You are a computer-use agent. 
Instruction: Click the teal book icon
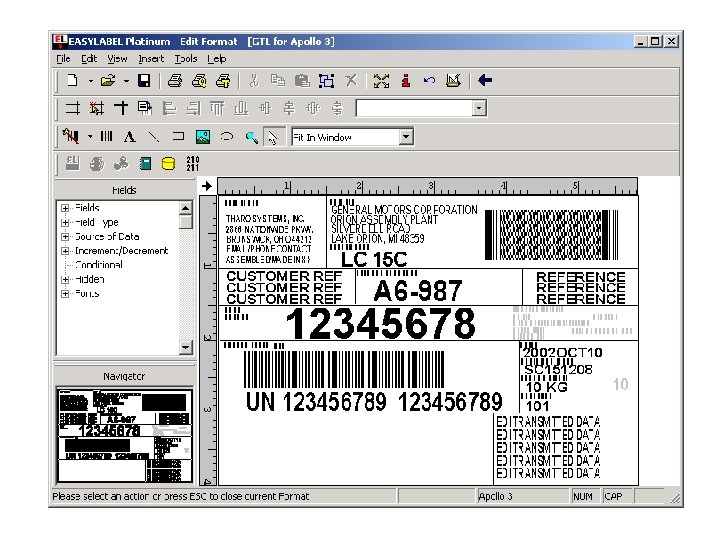pyautogui.click(x=145, y=163)
